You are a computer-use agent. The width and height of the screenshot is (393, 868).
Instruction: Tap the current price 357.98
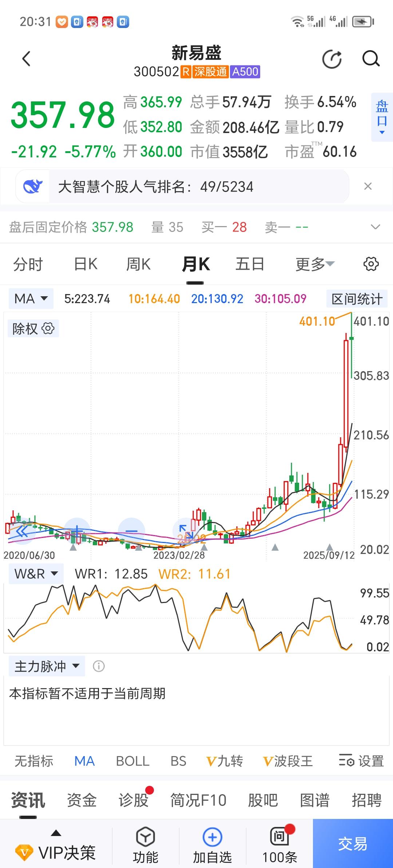click(x=63, y=115)
